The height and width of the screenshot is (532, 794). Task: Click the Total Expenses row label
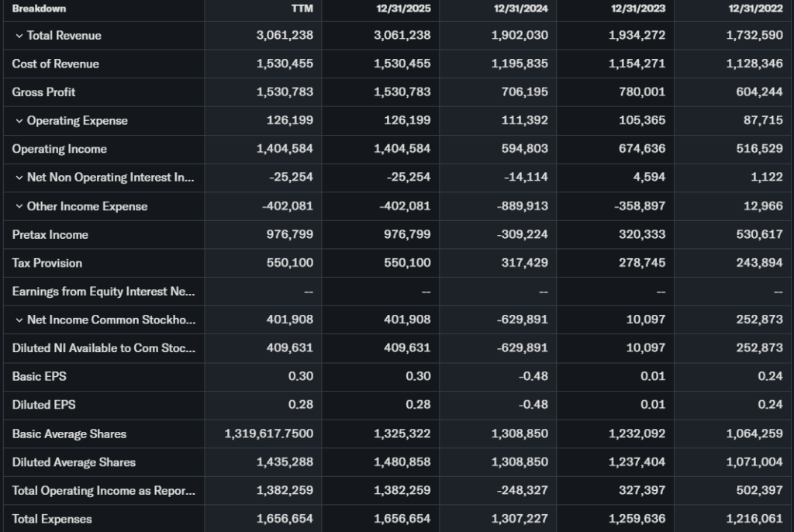pyautogui.click(x=52, y=519)
